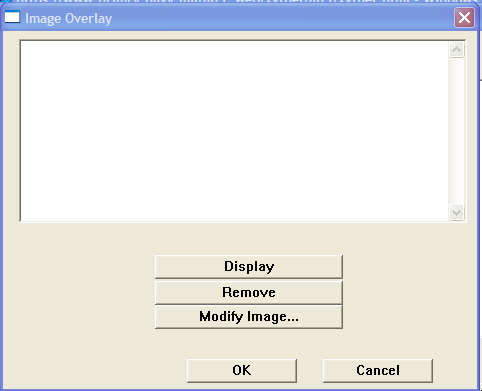Click the list scrollbar down arrow

tap(456, 212)
